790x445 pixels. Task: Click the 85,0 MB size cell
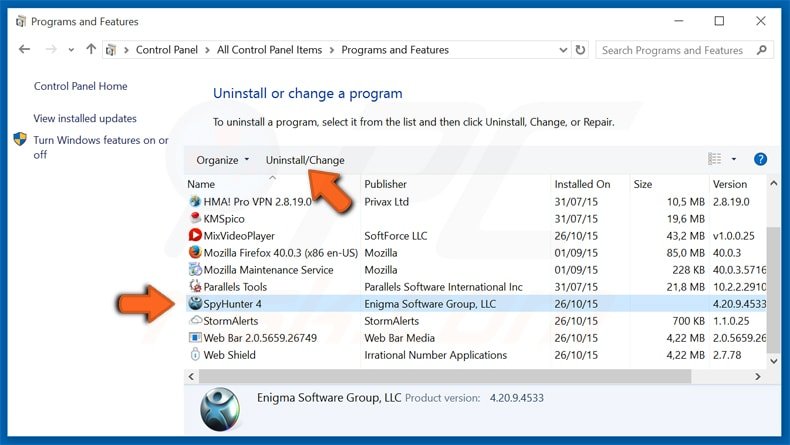tap(685, 252)
